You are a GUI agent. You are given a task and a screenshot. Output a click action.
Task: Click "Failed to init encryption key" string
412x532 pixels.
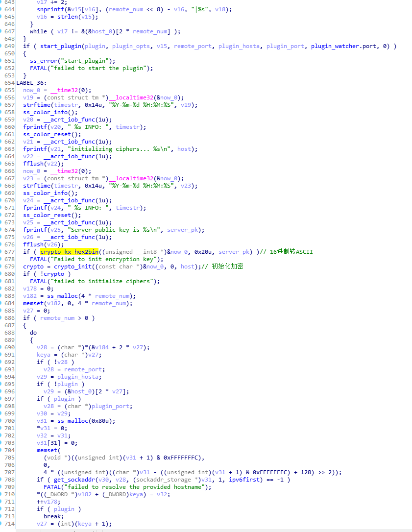click(x=105, y=259)
